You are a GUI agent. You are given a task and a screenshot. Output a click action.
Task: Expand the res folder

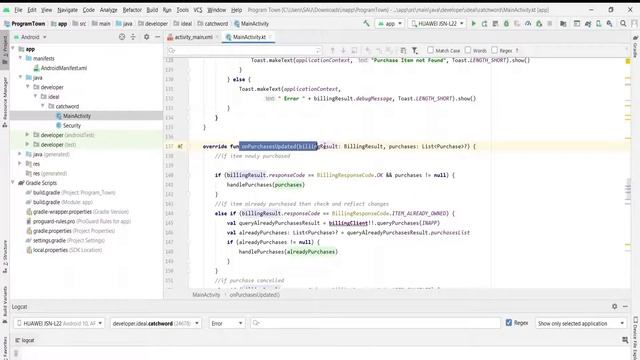click(20, 163)
